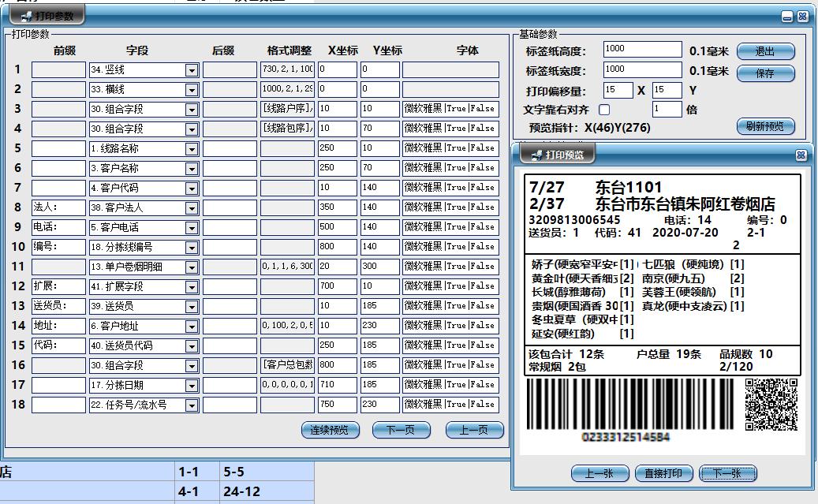Viewport: 818px width, 504px height.
Task: Show the previous label with 上一张
Action: click(x=599, y=473)
